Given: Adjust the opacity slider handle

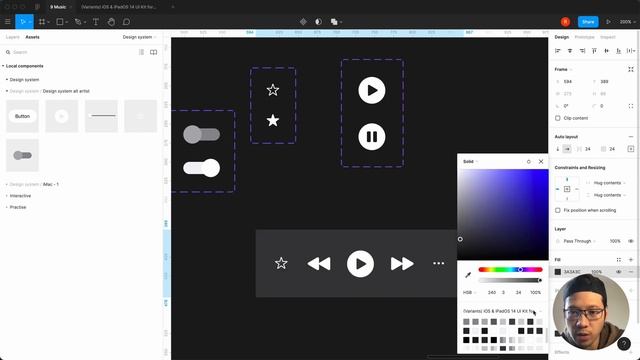Looking at the screenshot, I should 540,280.
